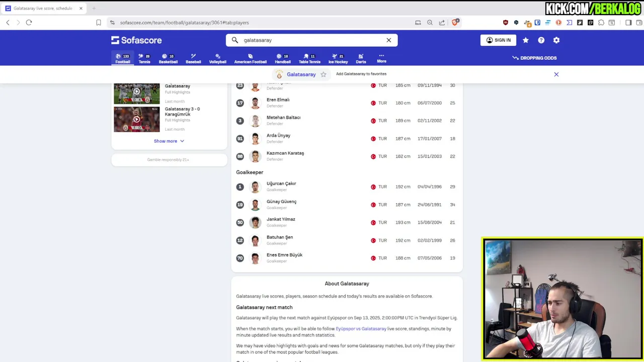Click the search field containing galatasaray
Viewport: 644px width, 362px height.
click(311, 40)
